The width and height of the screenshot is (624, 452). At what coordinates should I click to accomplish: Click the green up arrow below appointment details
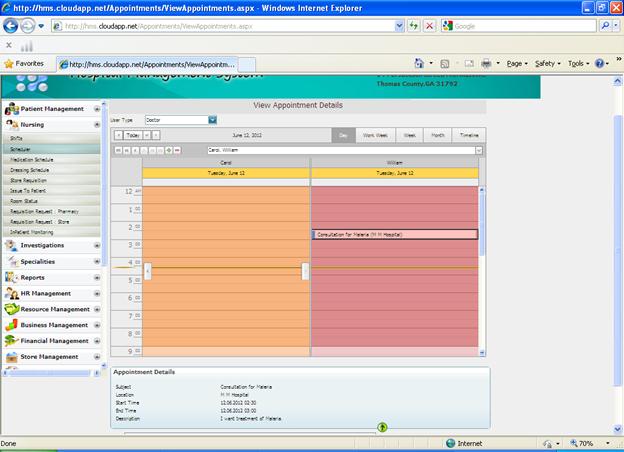coord(382,427)
